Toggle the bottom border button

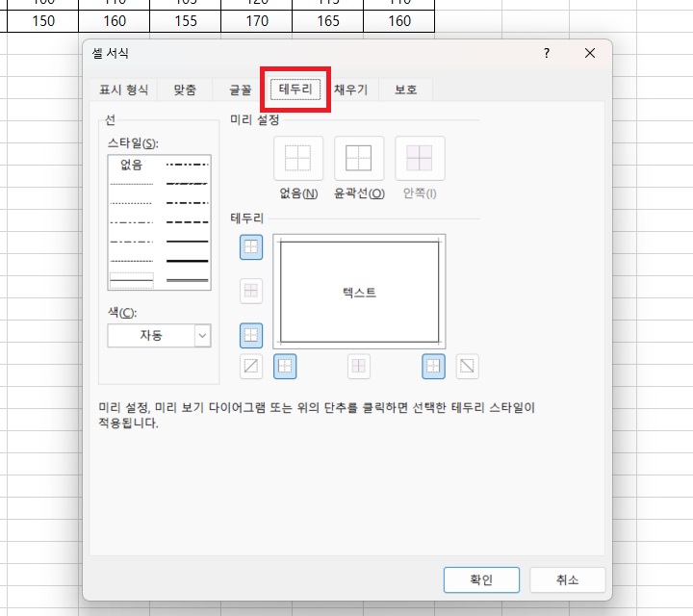click(x=251, y=335)
